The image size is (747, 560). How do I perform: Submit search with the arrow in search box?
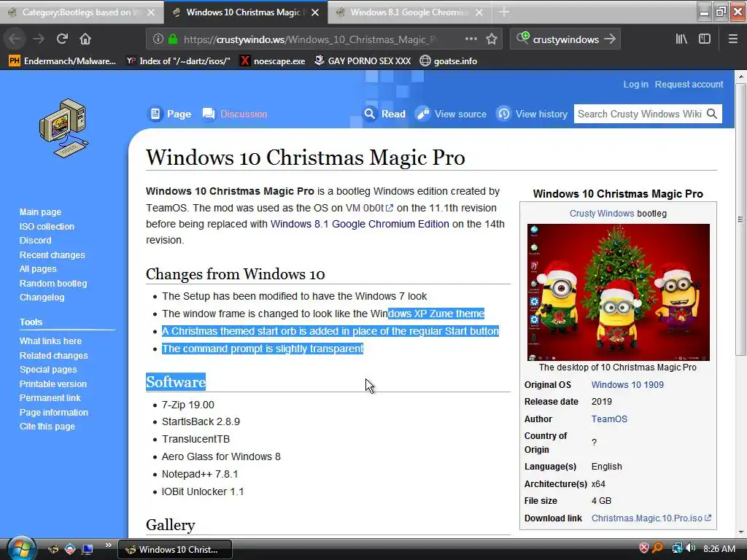point(610,39)
